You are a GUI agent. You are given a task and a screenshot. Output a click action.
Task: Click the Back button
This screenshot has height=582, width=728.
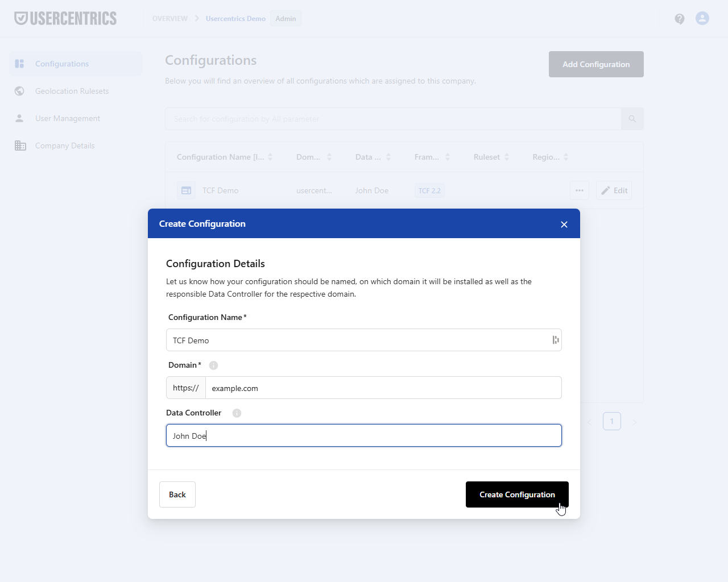tap(177, 494)
